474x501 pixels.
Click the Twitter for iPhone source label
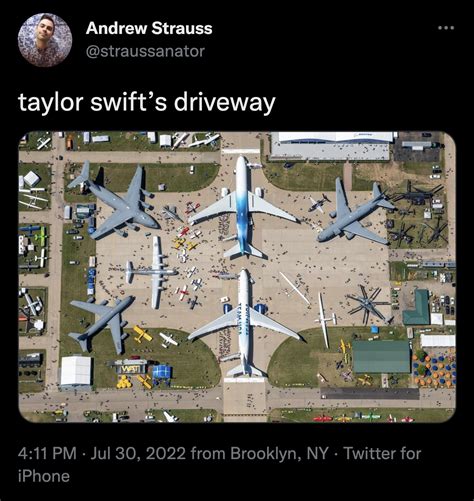coord(220,465)
